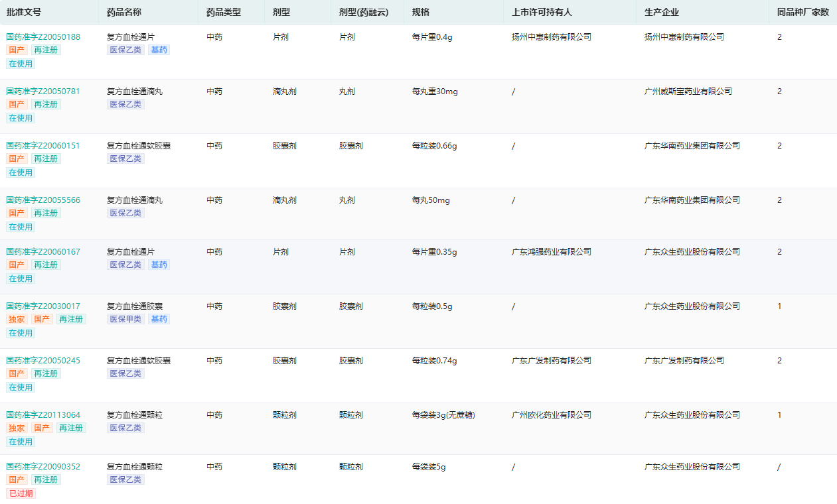Click holder 广东广发制药有限公司 in 上市许可持有人 column

552,361
